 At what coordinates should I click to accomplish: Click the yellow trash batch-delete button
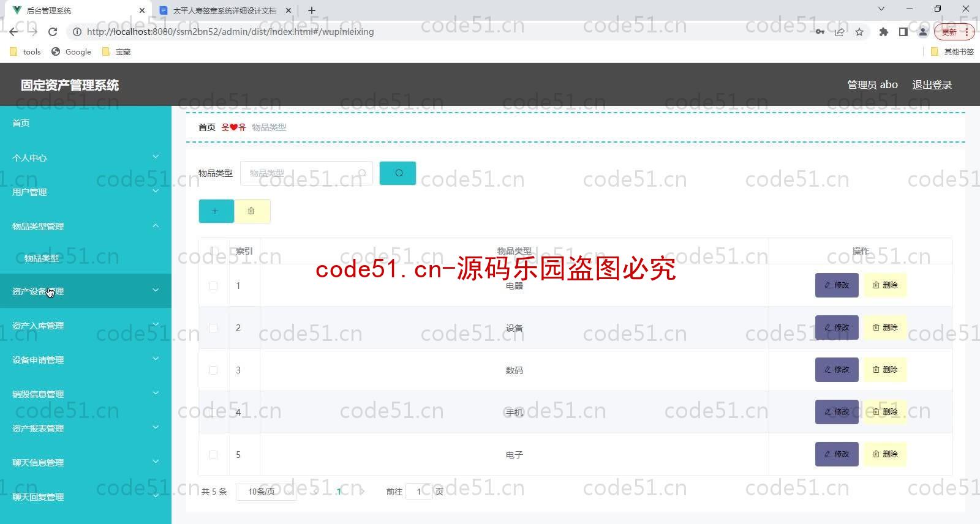tap(251, 211)
